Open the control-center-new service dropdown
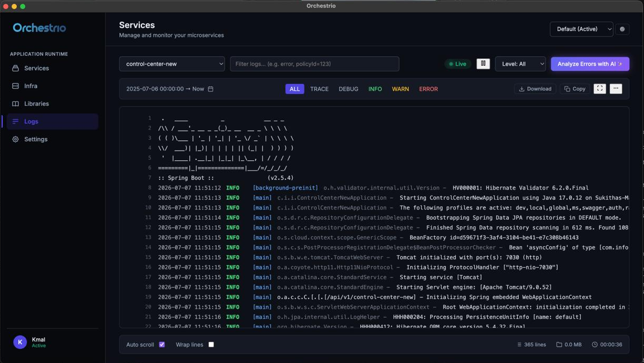Image resolution: width=644 pixels, height=363 pixels. pyautogui.click(x=172, y=64)
